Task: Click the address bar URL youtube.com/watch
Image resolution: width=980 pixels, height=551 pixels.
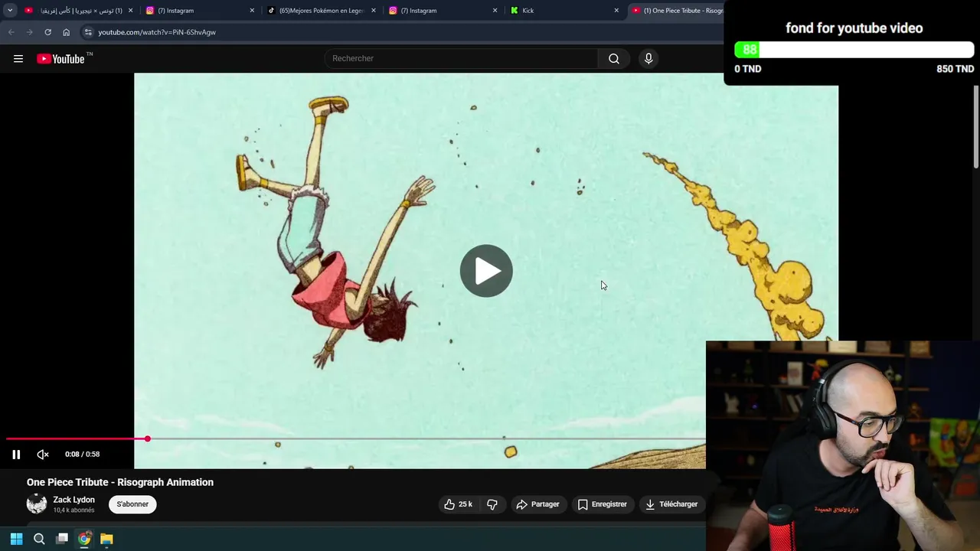Action: 157,32
